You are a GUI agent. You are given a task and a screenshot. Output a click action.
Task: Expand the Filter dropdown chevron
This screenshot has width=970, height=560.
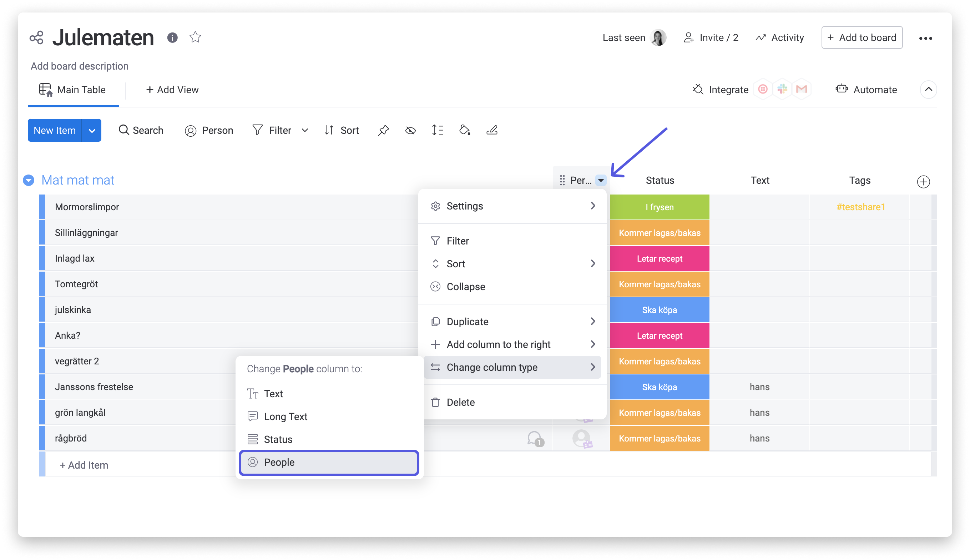click(305, 130)
